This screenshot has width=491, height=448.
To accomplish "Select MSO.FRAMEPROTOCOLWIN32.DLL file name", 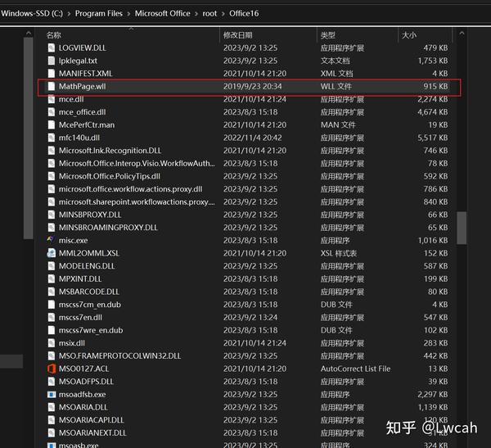I will pyautogui.click(x=120, y=355).
